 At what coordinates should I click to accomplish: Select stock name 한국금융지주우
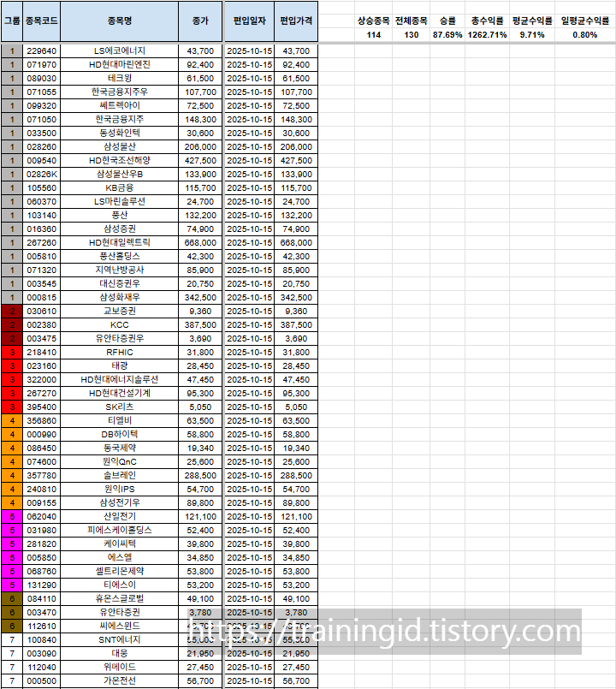[x=120, y=92]
